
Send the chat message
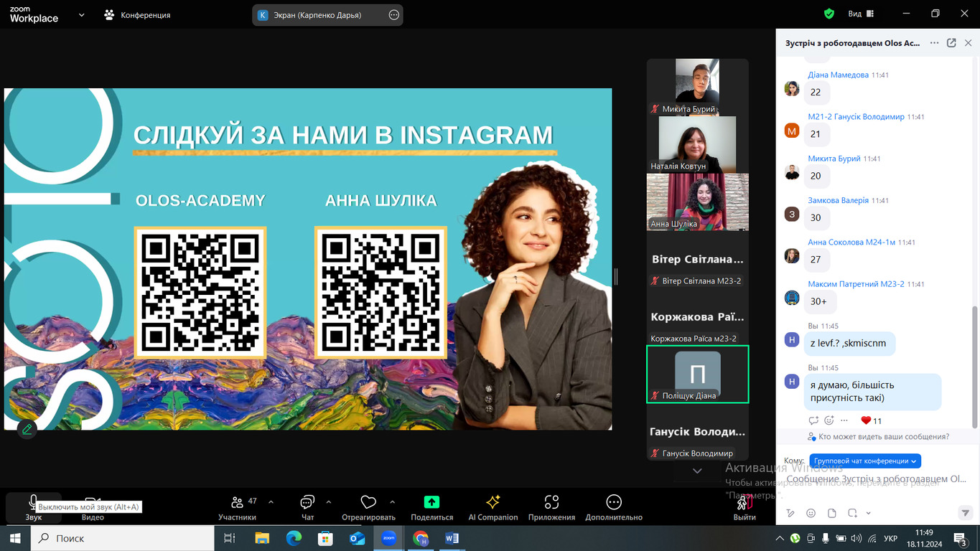[x=965, y=513]
